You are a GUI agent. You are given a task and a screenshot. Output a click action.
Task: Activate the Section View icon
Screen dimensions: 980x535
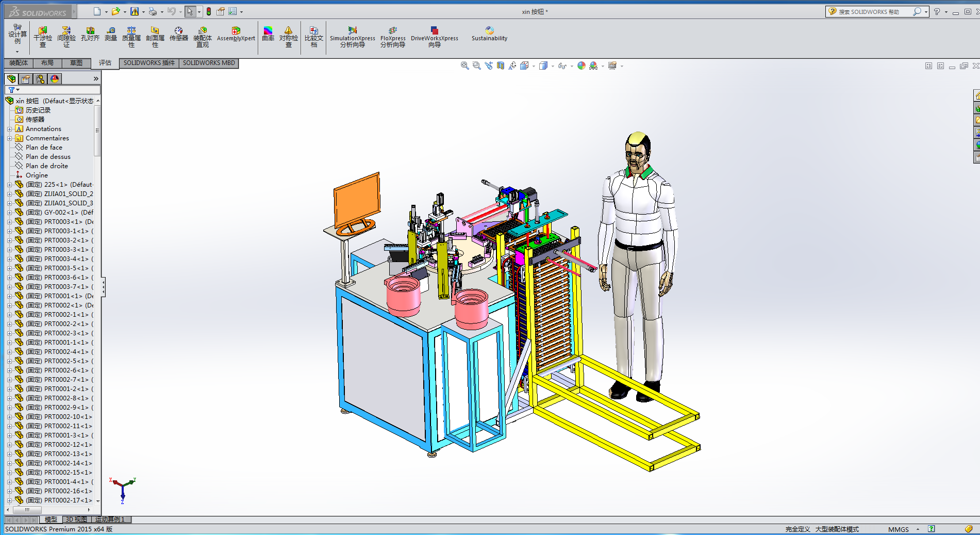pos(500,66)
